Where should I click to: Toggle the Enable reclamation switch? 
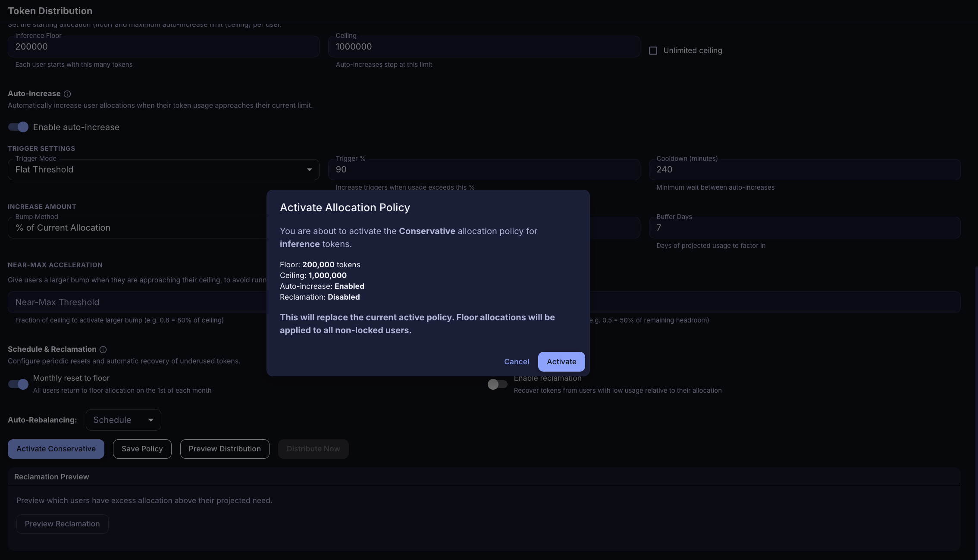click(x=498, y=384)
